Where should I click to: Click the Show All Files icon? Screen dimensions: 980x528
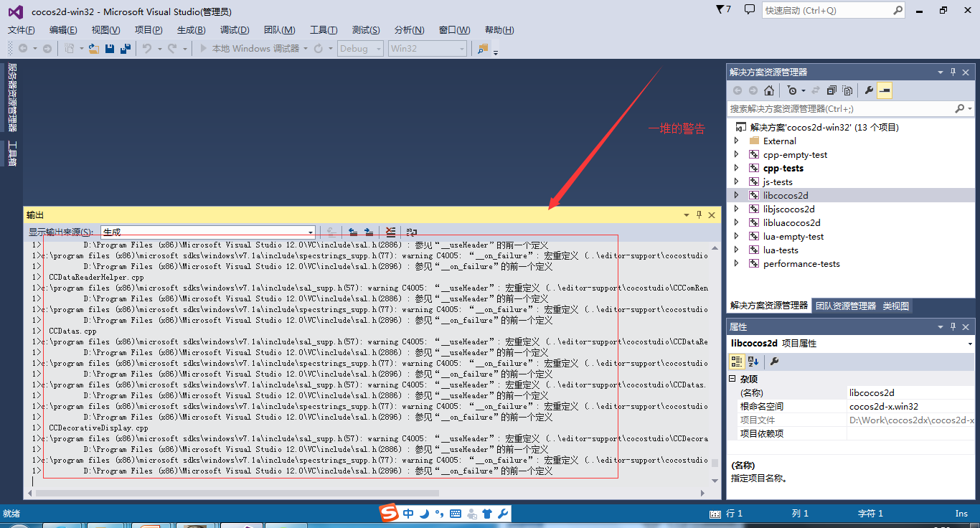coord(847,90)
